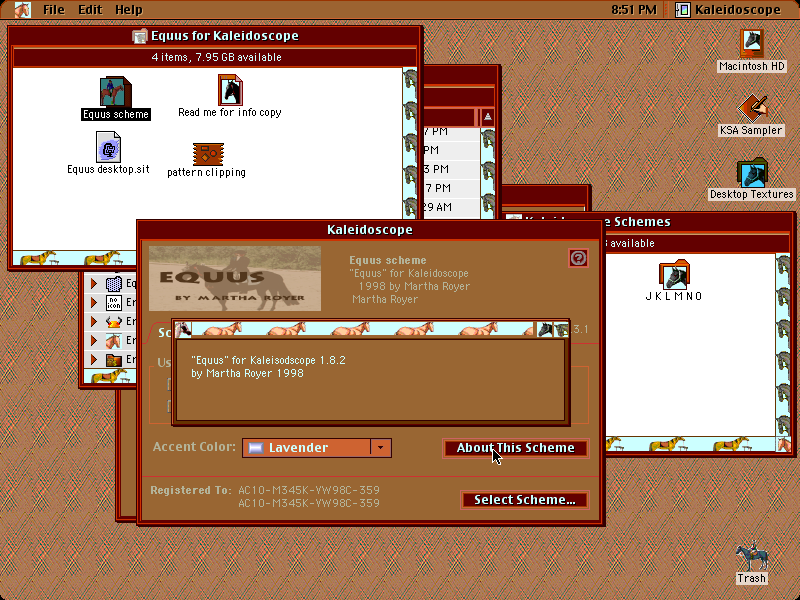Click the "by Martha Royer 1998" text line
Image resolution: width=800 pixels, height=600 pixels.
click(247, 373)
